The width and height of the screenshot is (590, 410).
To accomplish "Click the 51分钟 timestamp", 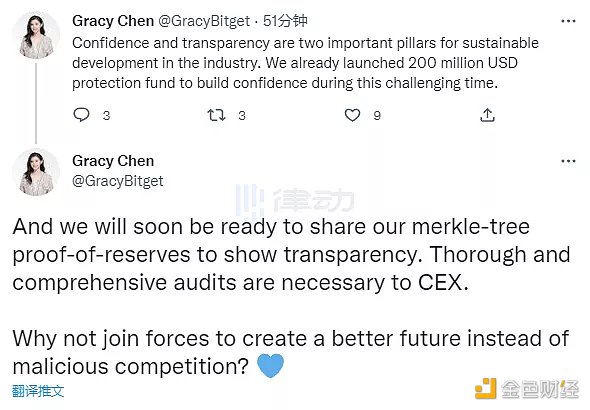I will click(x=285, y=21).
